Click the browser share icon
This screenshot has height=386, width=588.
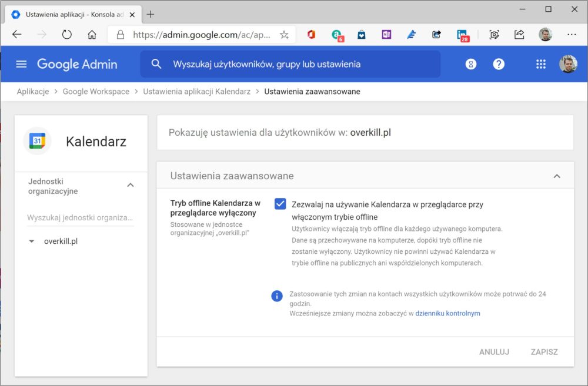tap(519, 35)
